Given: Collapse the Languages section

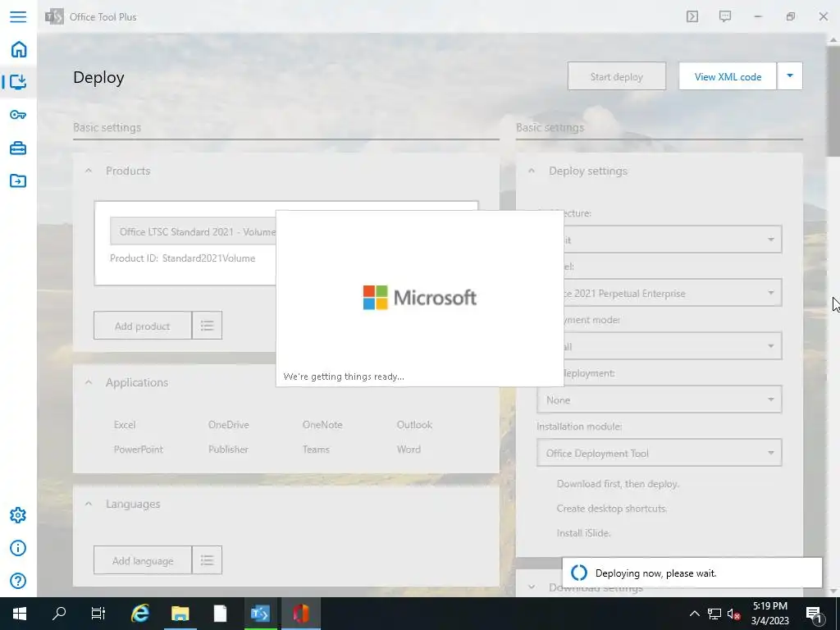Looking at the screenshot, I should [89, 504].
